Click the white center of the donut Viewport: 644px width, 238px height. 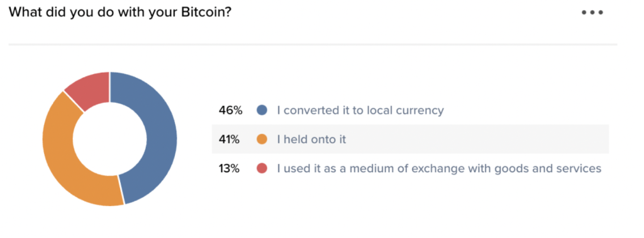coord(109,139)
